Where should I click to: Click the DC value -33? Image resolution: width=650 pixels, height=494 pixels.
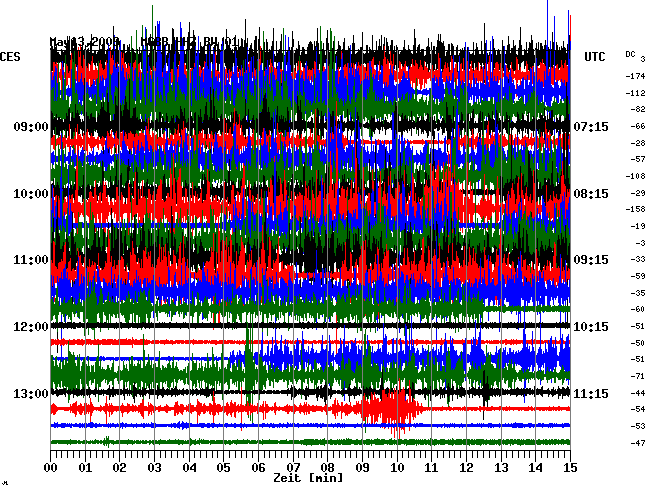coord(638,259)
